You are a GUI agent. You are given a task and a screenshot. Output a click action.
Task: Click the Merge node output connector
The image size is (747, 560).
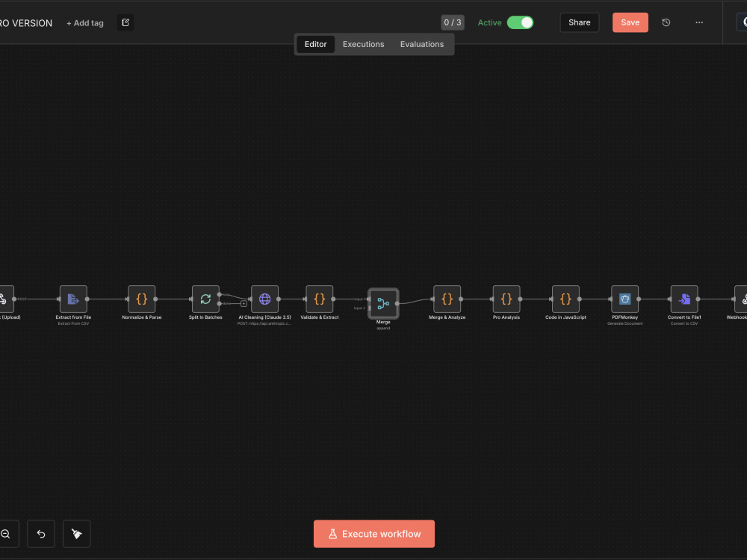pyautogui.click(x=397, y=303)
